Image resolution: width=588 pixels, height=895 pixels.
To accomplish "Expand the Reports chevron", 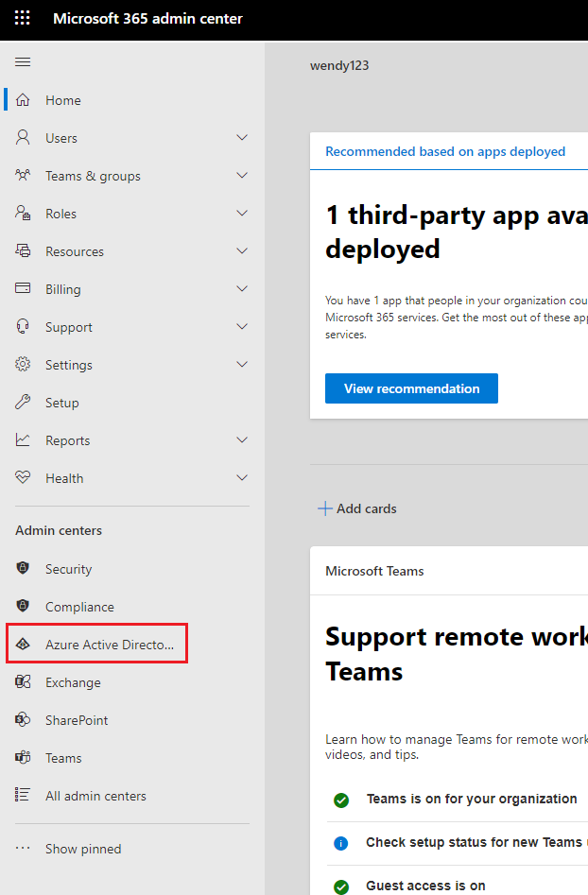I will [242, 440].
